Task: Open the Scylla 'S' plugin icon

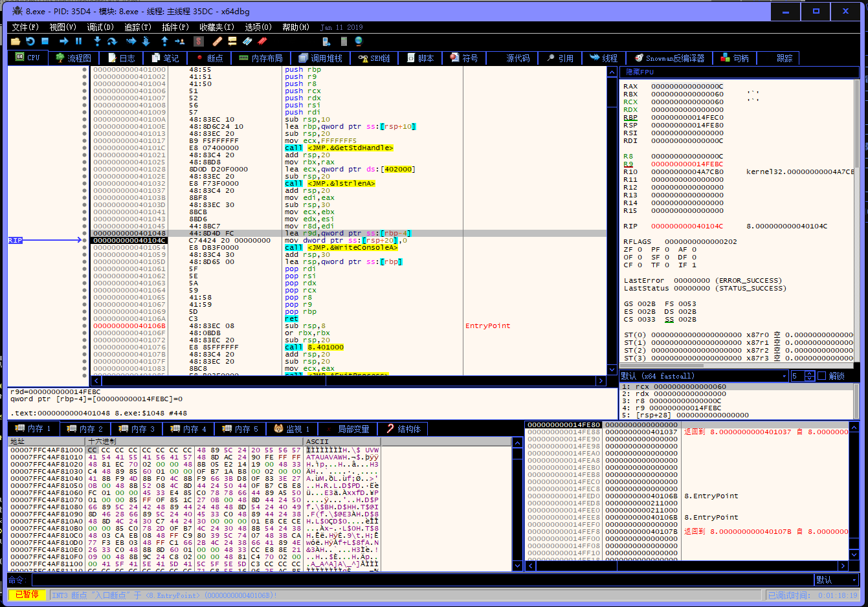Action: 199,41
